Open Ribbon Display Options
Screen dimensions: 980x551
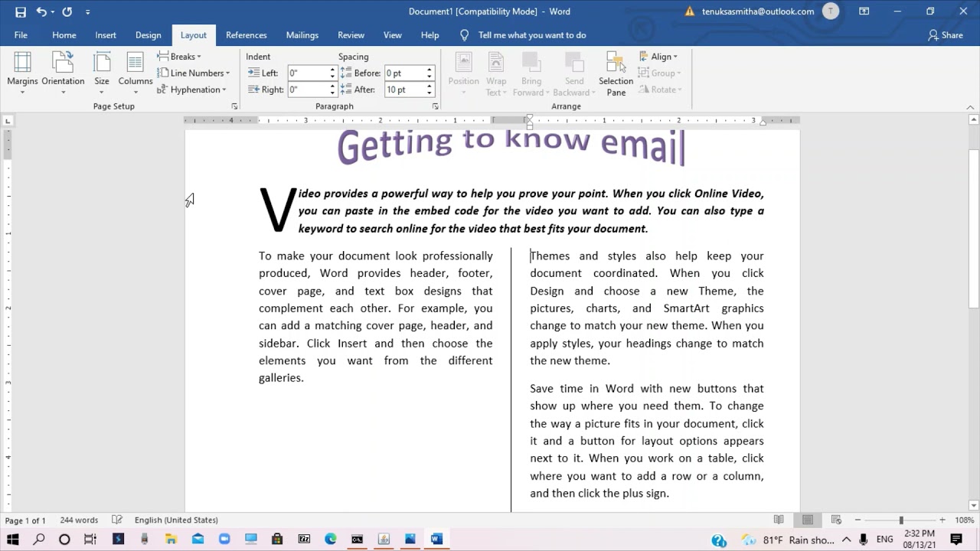click(x=864, y=11)
